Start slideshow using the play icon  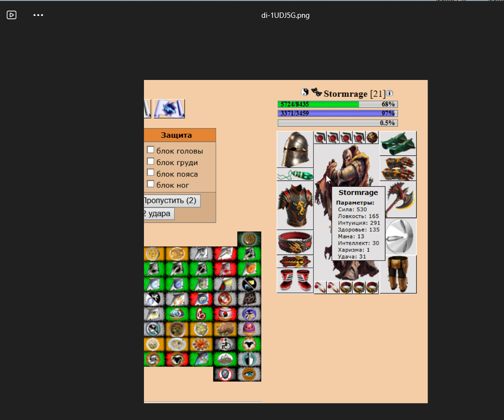pyautogui.click(x=12, y=15)
